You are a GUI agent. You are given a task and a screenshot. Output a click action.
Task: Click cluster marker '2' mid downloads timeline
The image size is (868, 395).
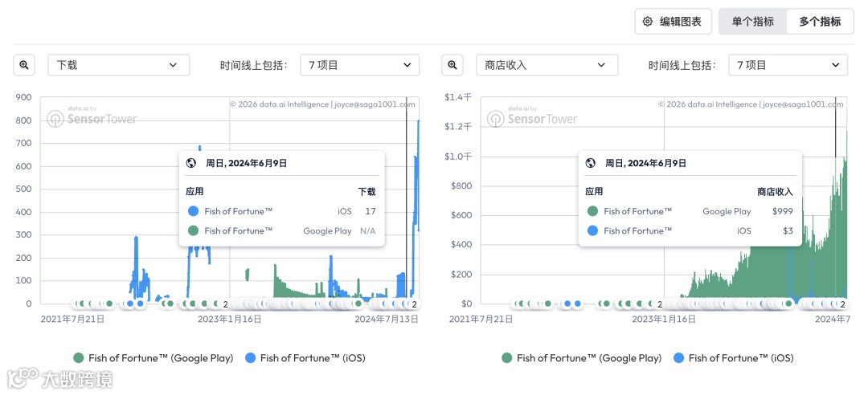tap(225, 303)
